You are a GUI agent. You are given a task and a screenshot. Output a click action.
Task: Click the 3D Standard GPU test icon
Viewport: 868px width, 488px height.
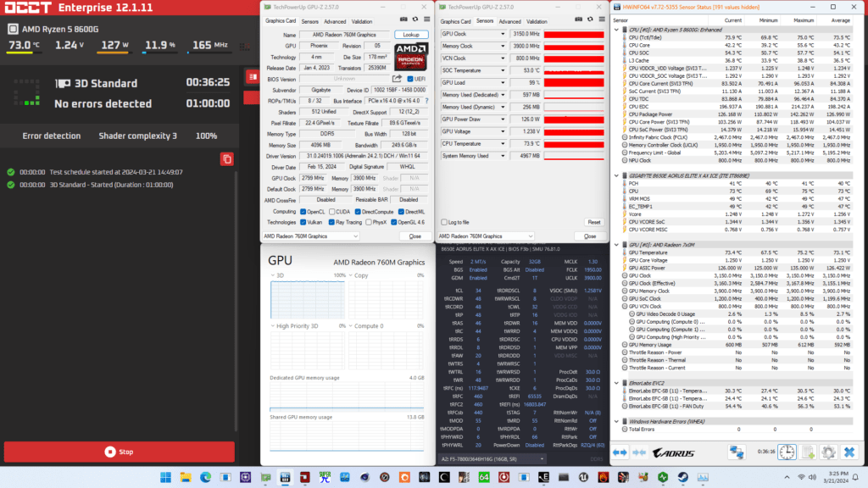pos(63,84)
